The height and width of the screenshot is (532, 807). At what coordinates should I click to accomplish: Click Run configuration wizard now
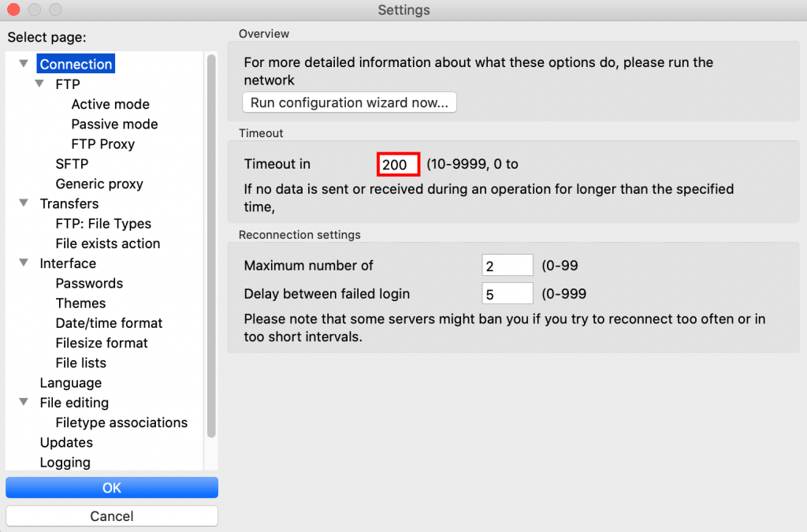pyautogui.click(x=349, y=102)
